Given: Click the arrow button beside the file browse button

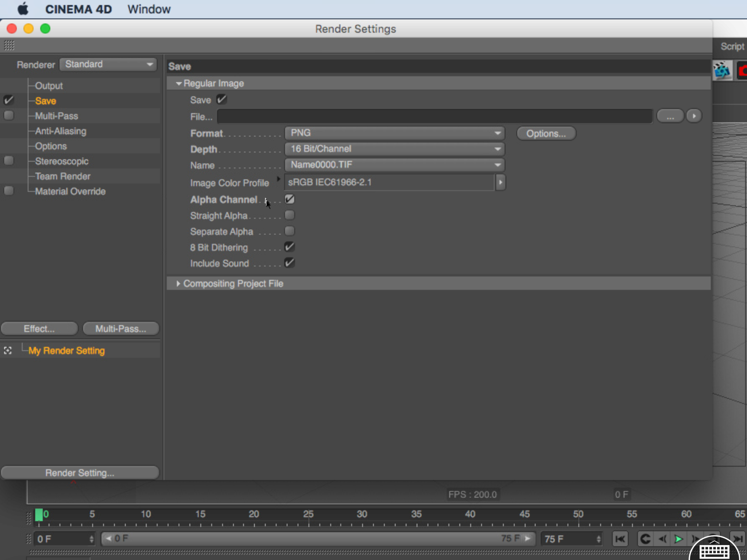Looking at the screenshot, I should (x=694, y=116).
